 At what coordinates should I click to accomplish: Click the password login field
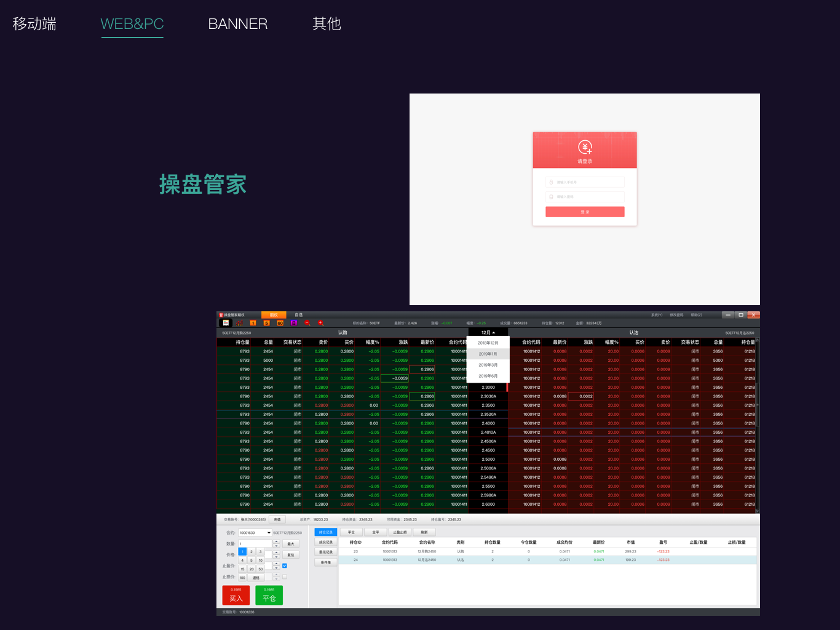point(585,197)
